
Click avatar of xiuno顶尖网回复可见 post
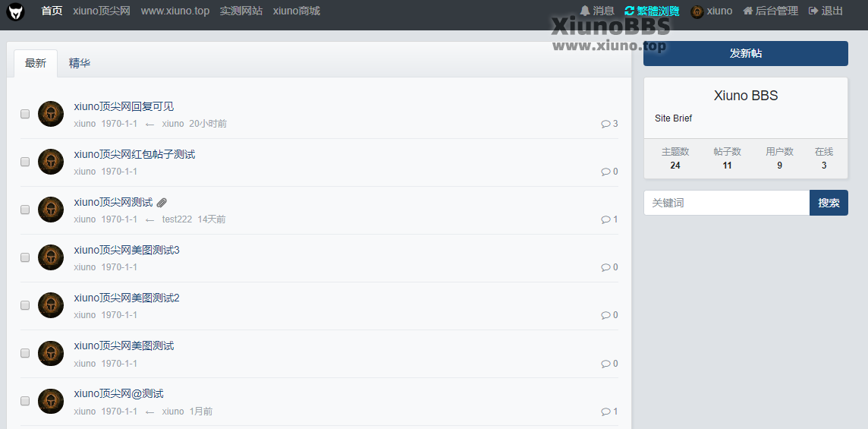pyautogui.click(x=50, y=114)
